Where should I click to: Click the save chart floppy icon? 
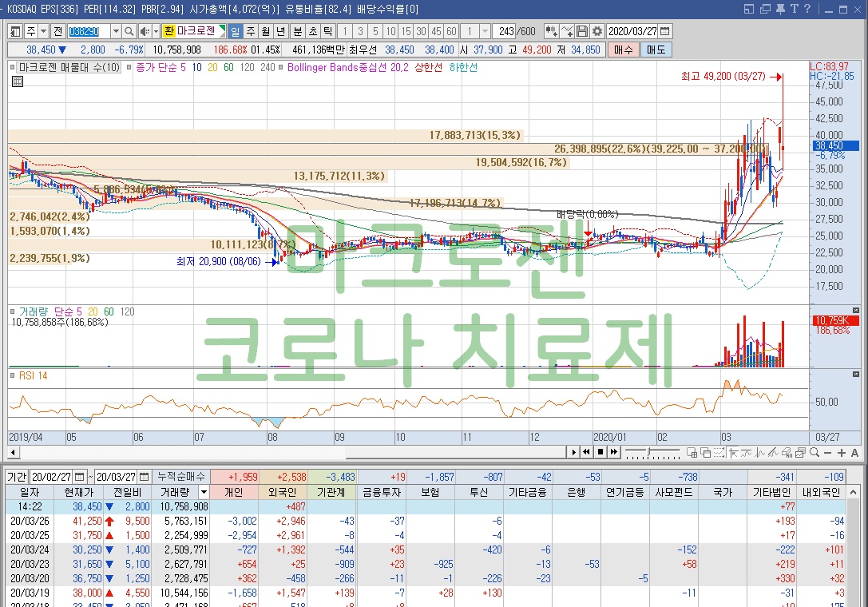[582, 31]
